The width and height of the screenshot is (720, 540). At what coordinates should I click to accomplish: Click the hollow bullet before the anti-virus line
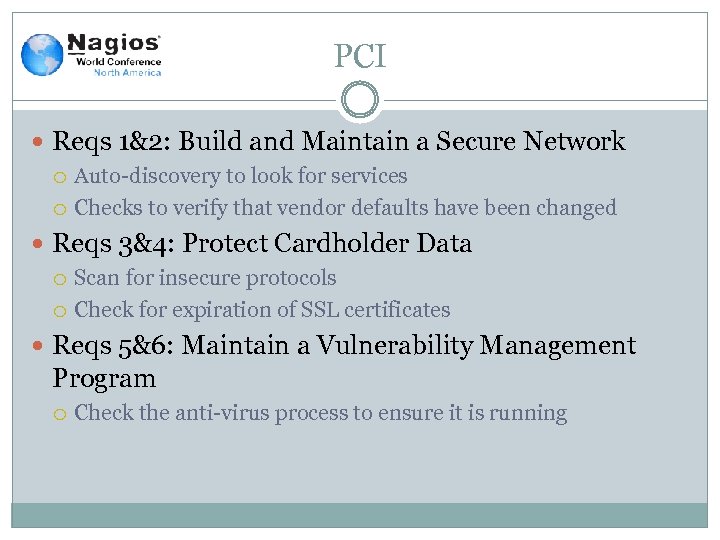coord(62,415)
